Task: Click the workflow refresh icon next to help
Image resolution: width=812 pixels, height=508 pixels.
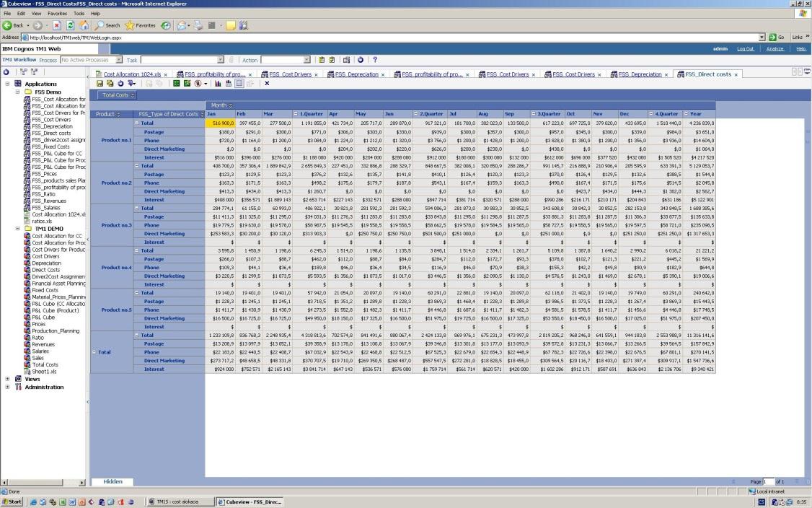Action: (x=361, y=60)
